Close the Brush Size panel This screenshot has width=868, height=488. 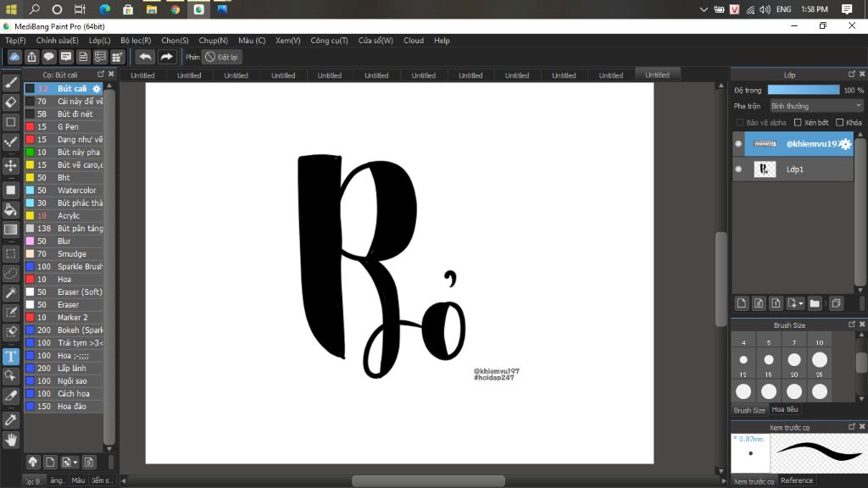pos(862,324)
